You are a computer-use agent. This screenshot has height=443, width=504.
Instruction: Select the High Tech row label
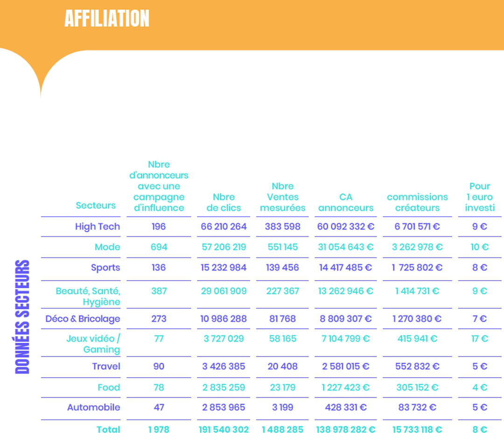click(x=98, y=227)
